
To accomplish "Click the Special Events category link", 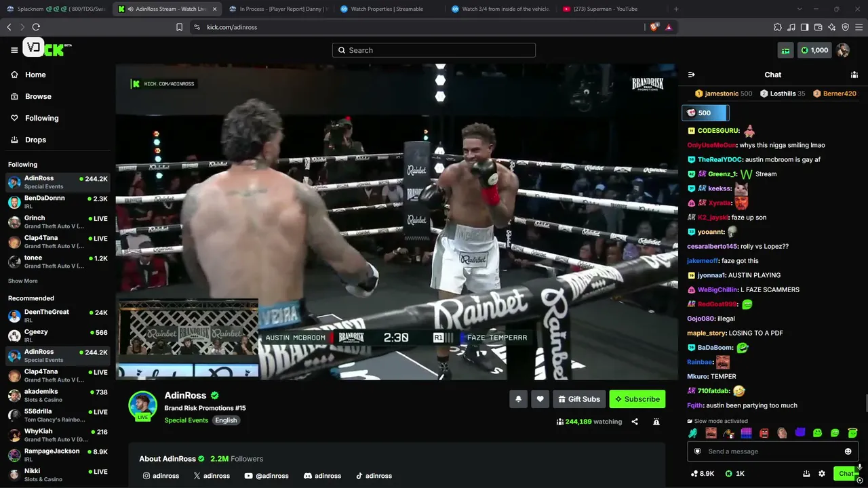I will pos(186,420).
